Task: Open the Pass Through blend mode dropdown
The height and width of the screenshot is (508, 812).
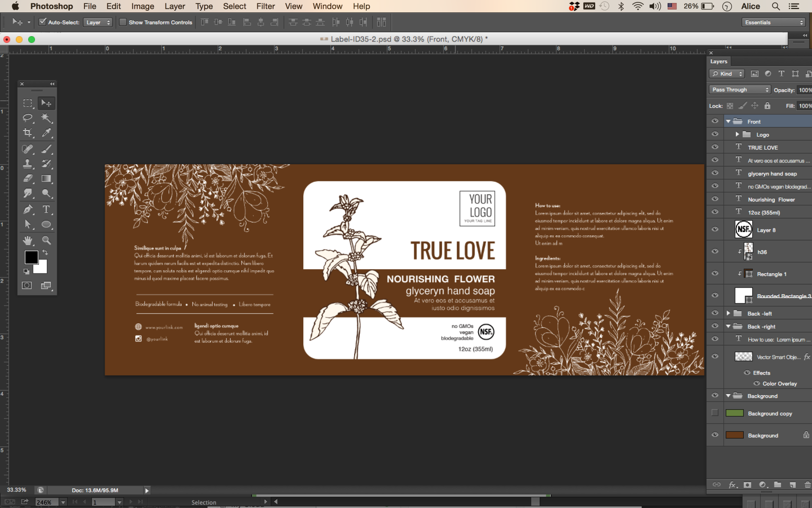Action: point(739,90)
